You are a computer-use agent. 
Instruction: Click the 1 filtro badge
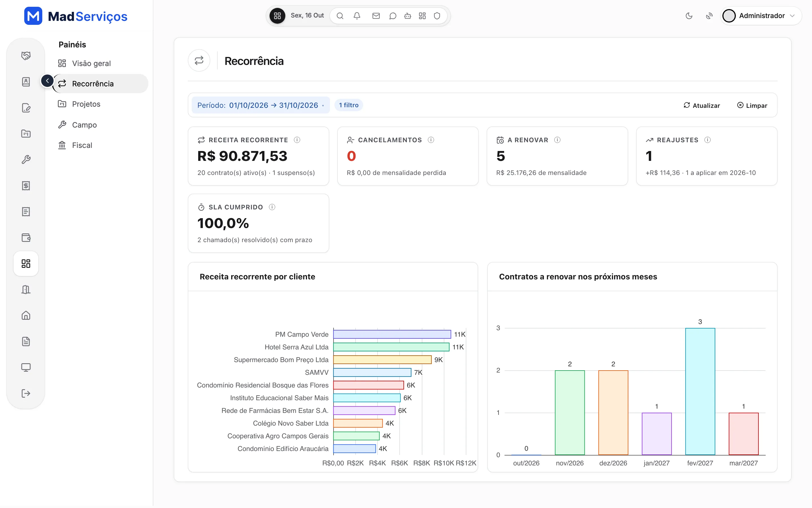348,105
